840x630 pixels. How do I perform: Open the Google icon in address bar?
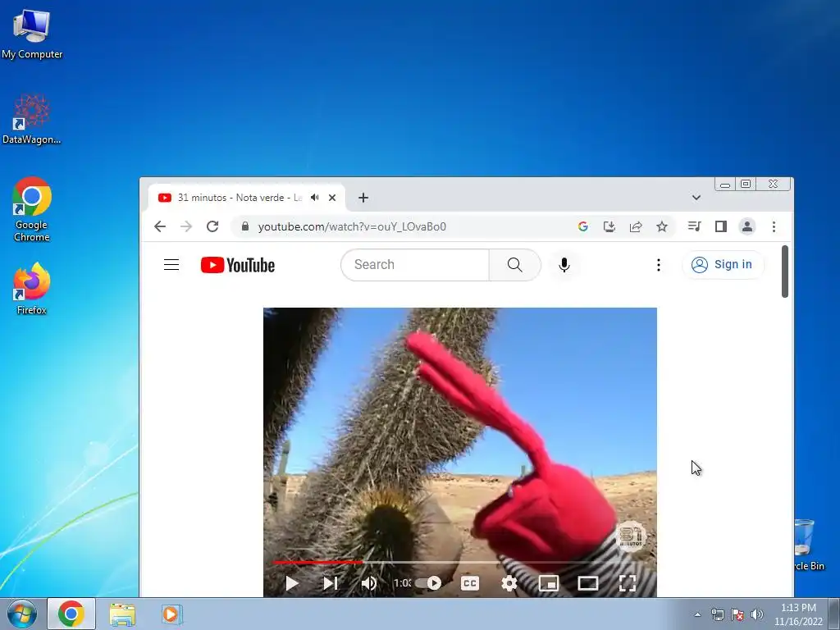583,226
